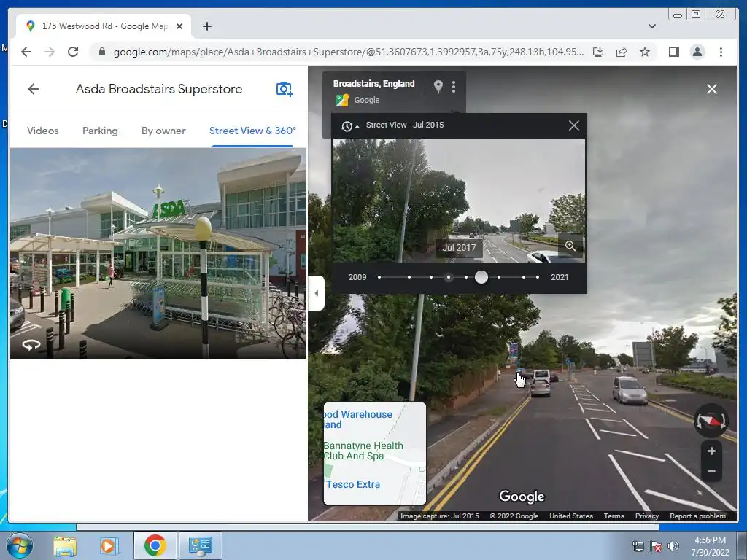Viewport: 747px width, 560px height.
Task: Share this page via share icon
Action: point(622,52)
